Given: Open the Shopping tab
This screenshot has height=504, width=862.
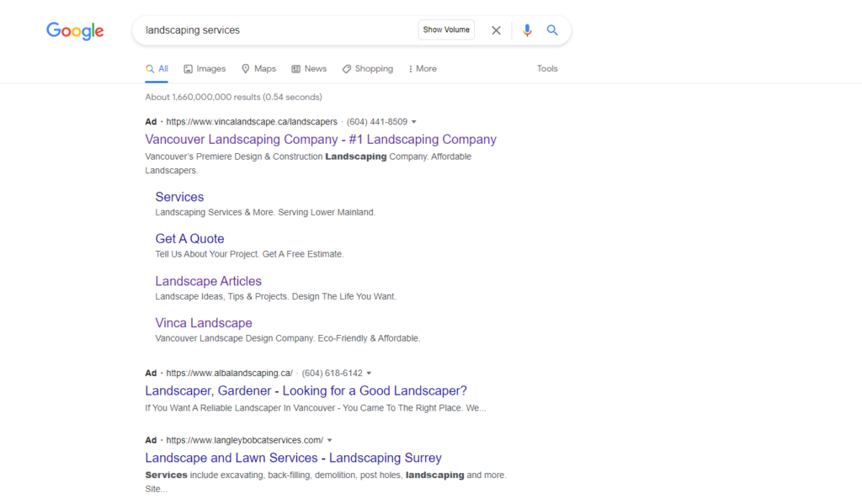Looking at the screenshot, I should pyautogui.click(x=367, y=69).
